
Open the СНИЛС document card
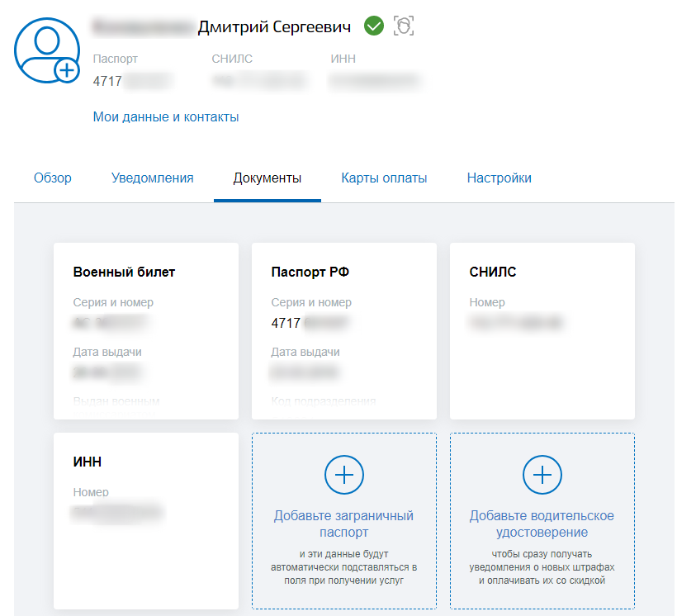(x=542, y=331)
